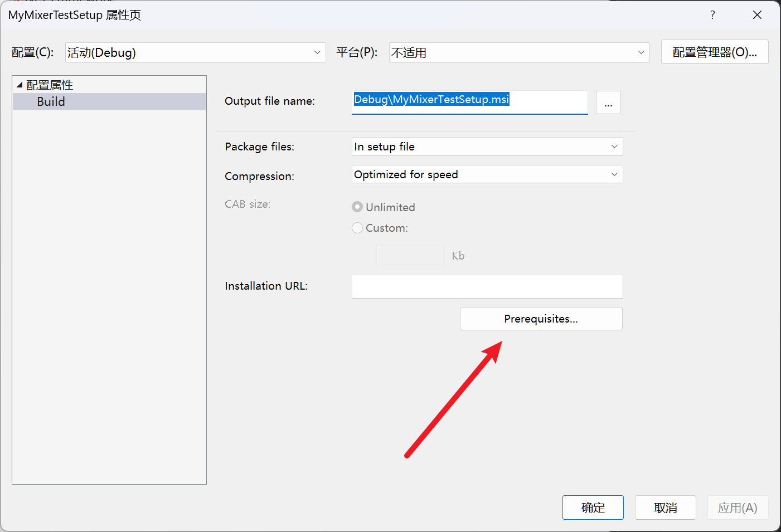Image resolution: width=781 pixels, height=532 pixels.
Task: Close the MyMixerTestSetup properties dialog
Action: pyautogui.click(x=757, y=15)
